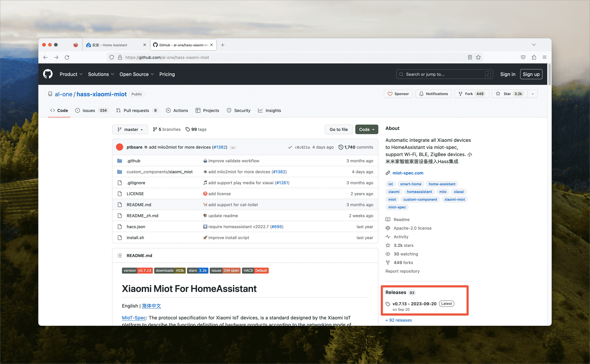Viewport: 590px width, 364px height.
Task: Bookmark page with star icon in address bar
Action: point(478,57)
